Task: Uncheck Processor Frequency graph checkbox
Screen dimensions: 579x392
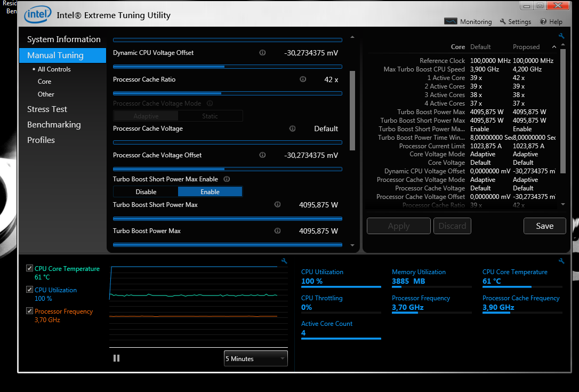Action: [29, 311]
